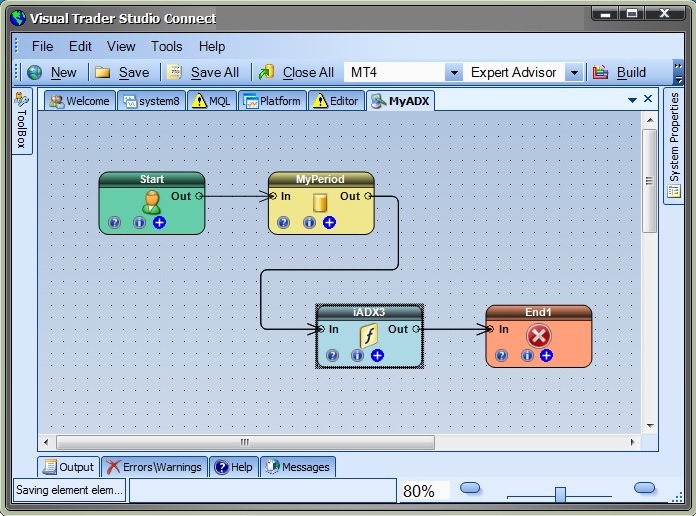Click the In connector on End1 node
This screenshot has width=696, height=516.
(490, 329)
